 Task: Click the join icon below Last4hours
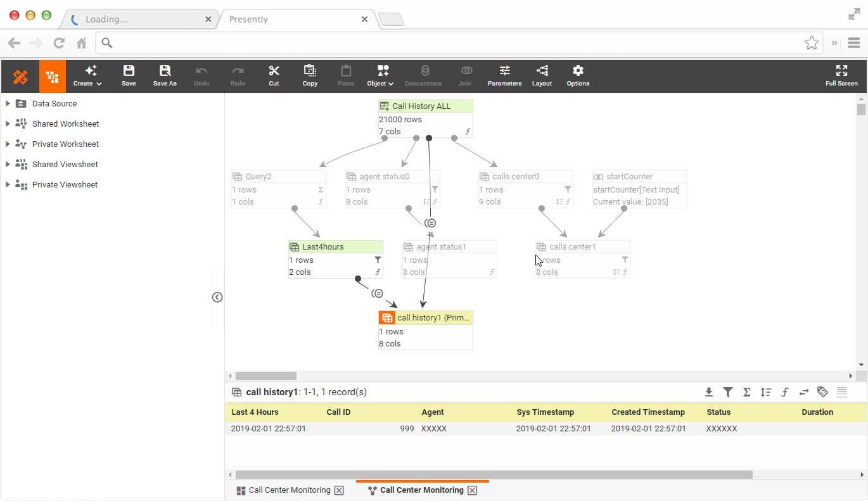[x=378, y=293]
